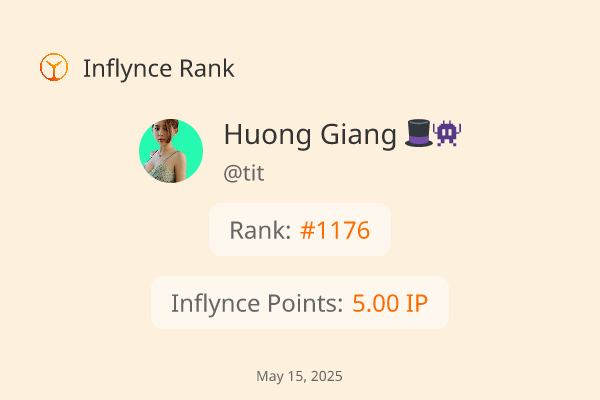Click the word Points in the points badge
The height and width of the screenshot is (400, 600).
305,303
